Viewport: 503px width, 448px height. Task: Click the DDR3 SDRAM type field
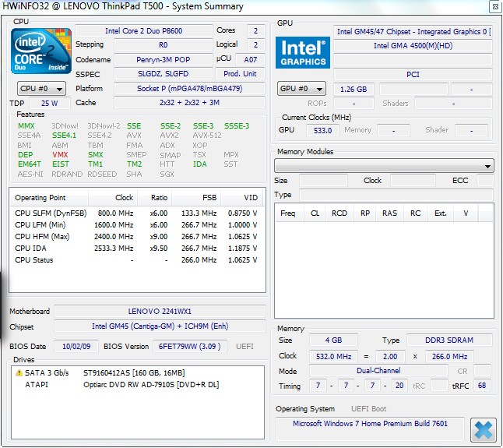[449, 340]
